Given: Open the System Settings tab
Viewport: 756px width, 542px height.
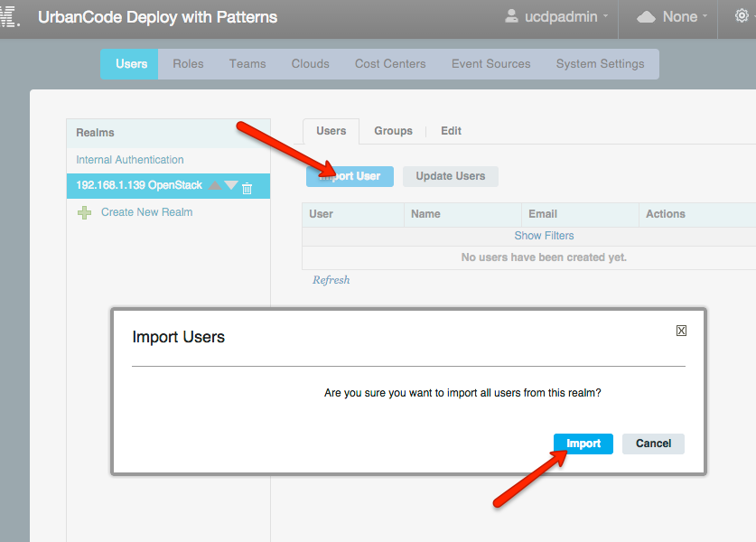Looking at the screenshot, I should (600, 63).
